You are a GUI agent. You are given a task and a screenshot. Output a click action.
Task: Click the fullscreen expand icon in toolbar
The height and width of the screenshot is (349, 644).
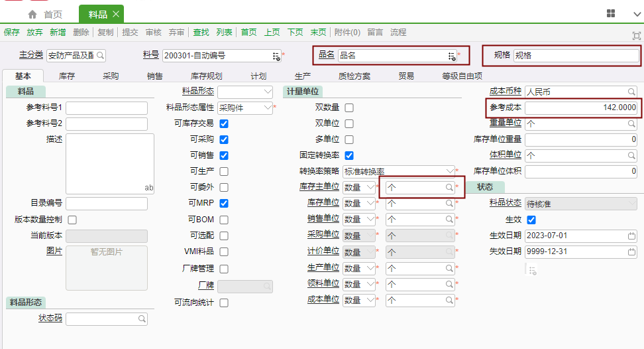pos(636,35)
